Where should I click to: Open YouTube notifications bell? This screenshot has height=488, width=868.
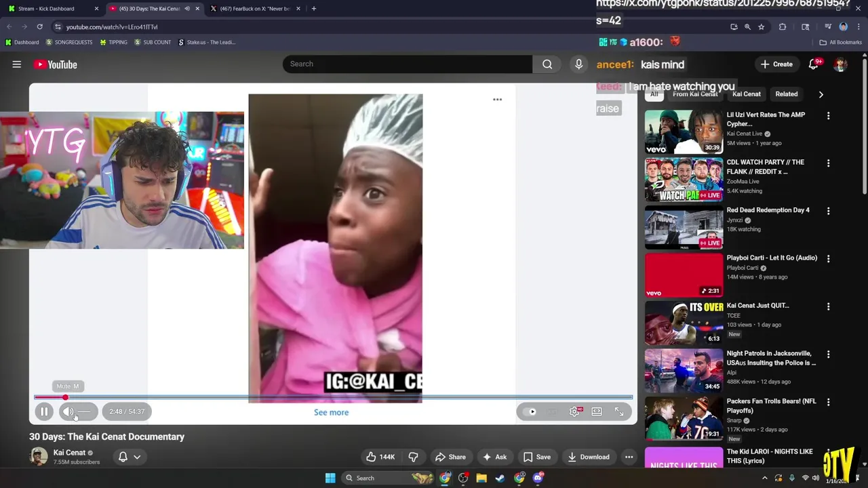[813, 64]
